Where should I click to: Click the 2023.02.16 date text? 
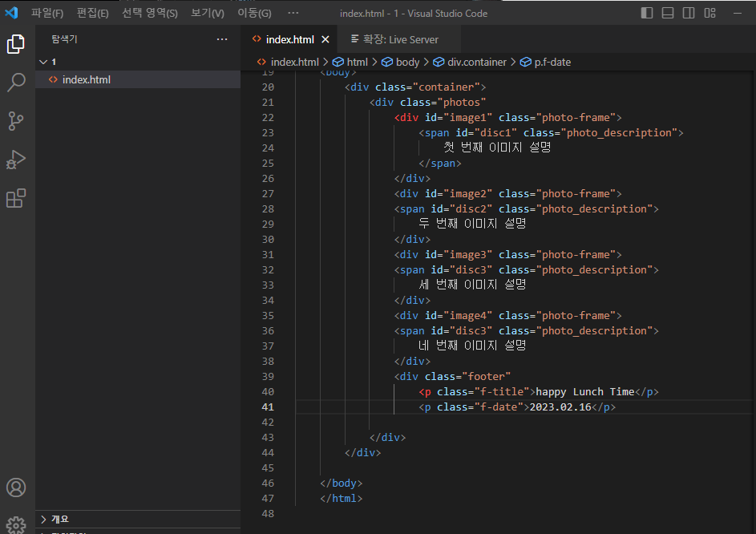point(560,407)
